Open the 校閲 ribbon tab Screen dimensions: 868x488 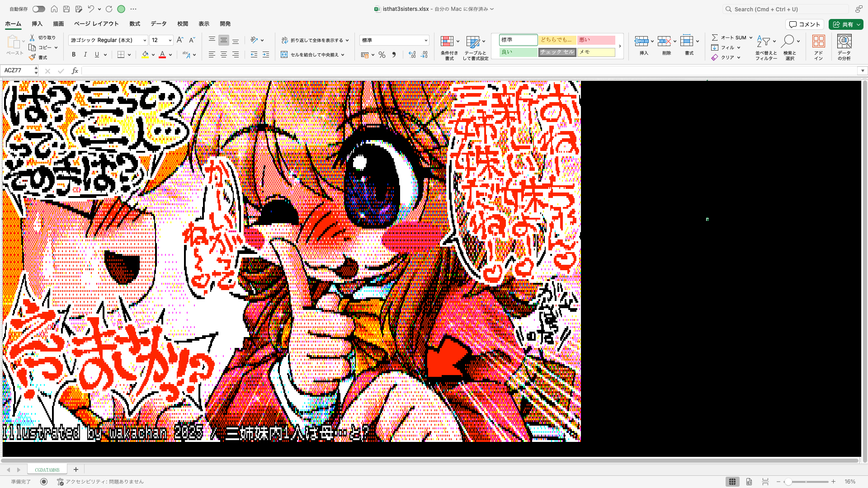[x=183, y=24]
